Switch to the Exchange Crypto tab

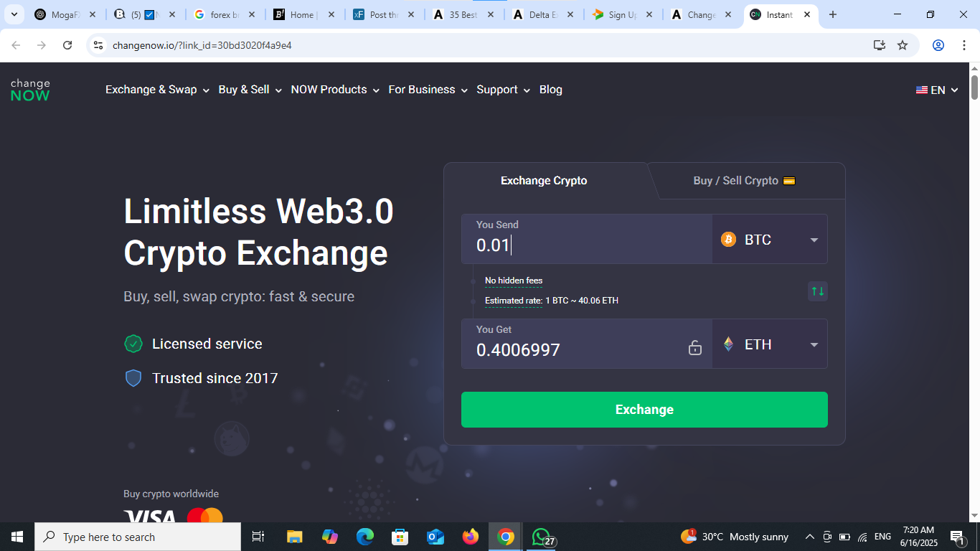pos(544,181)
